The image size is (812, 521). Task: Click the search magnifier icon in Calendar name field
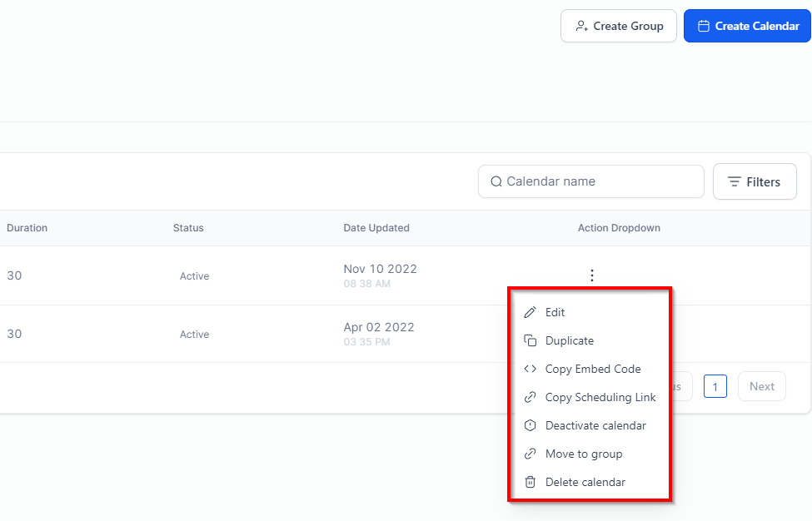pyautogui.click(x=496, y=181)
